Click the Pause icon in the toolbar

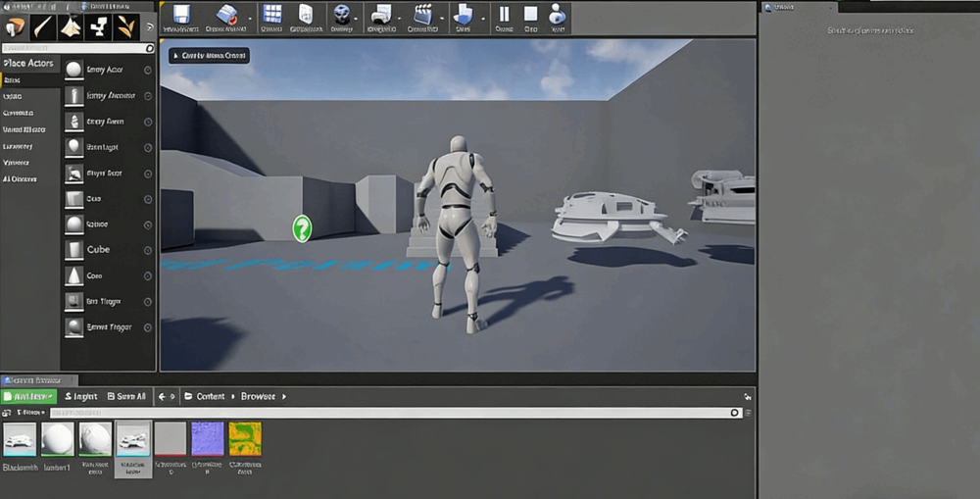tap(504, 16)
